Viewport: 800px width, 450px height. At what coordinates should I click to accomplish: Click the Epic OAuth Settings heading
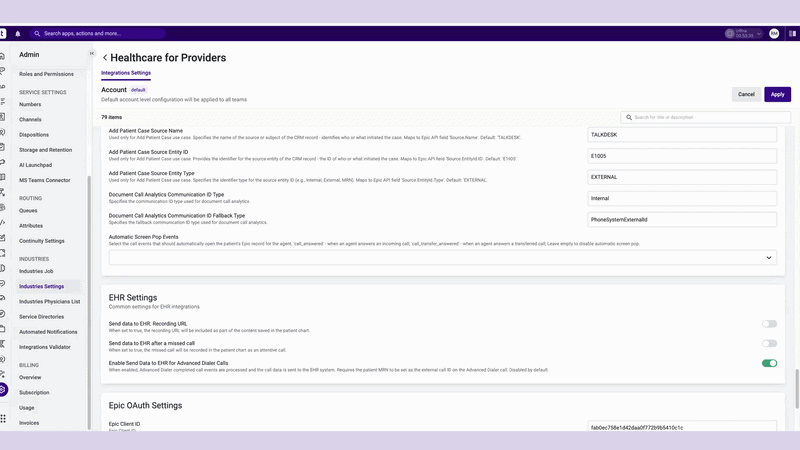click(145, 406)
